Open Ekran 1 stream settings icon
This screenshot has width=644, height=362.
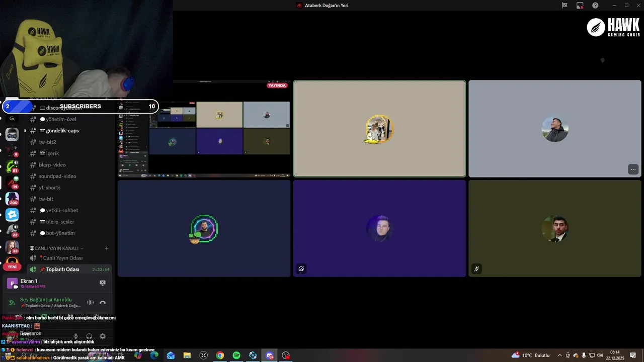tap(13, 283)
